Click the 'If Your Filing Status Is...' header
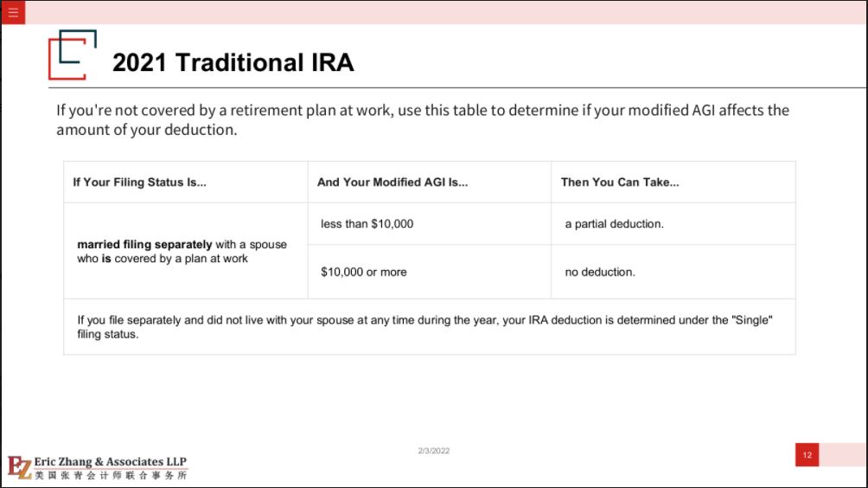868x488 pixels. click(139, 183)
